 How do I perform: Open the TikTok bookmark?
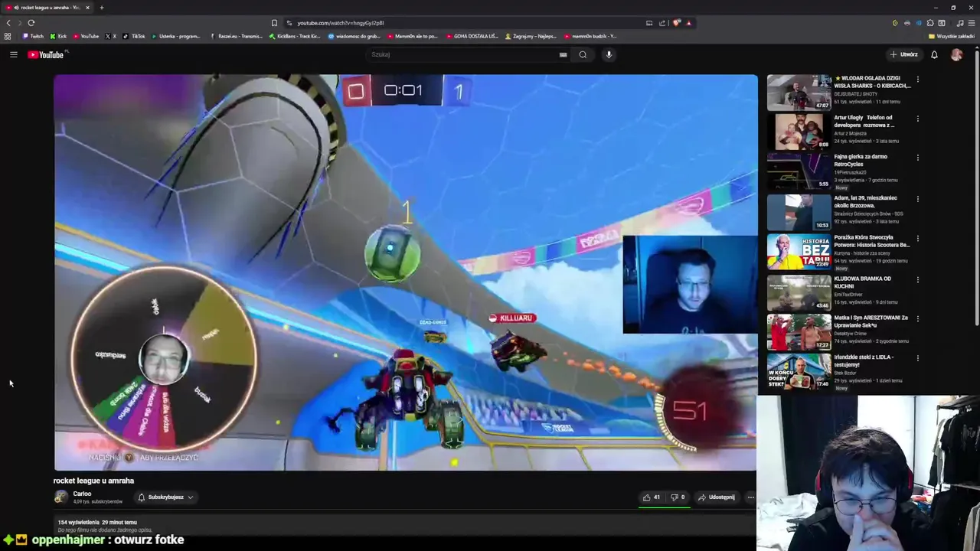(x=134, y=36)
